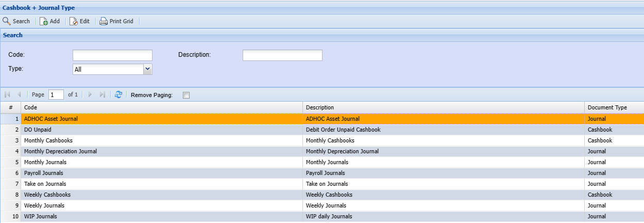Go to first page of grid
This screenshot has height=223, width=644.
click(7, 94)
